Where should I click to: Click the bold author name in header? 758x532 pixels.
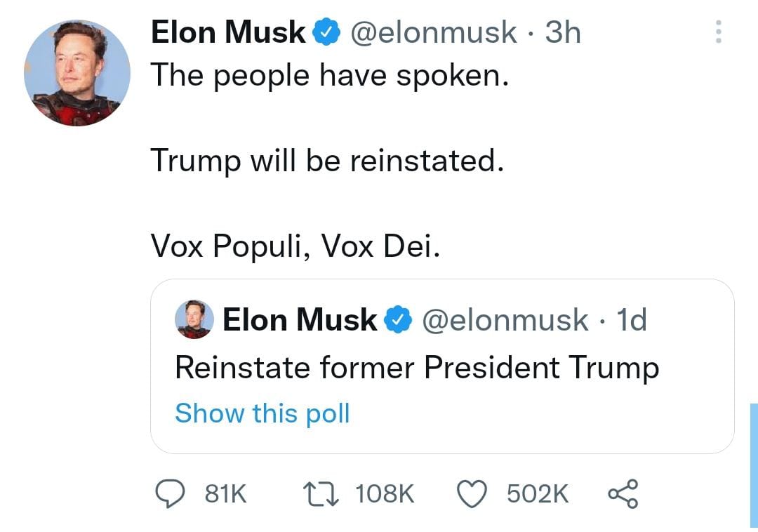pos(229,32)
